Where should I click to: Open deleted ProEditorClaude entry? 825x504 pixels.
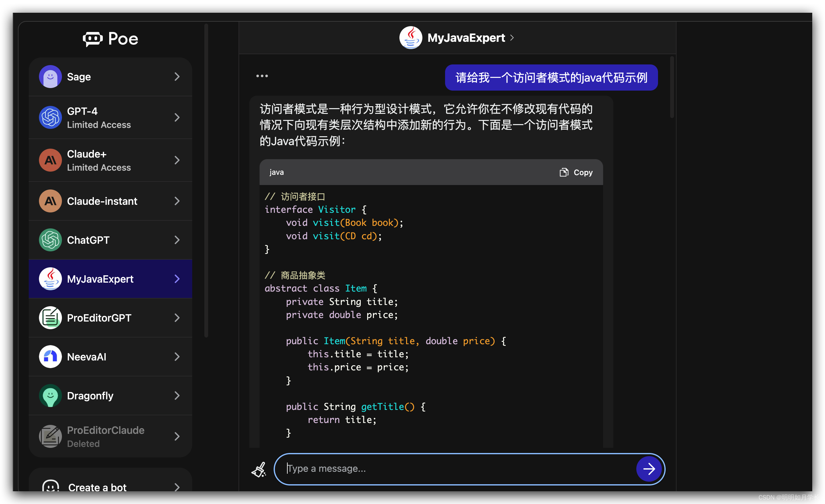coord(110,436)
